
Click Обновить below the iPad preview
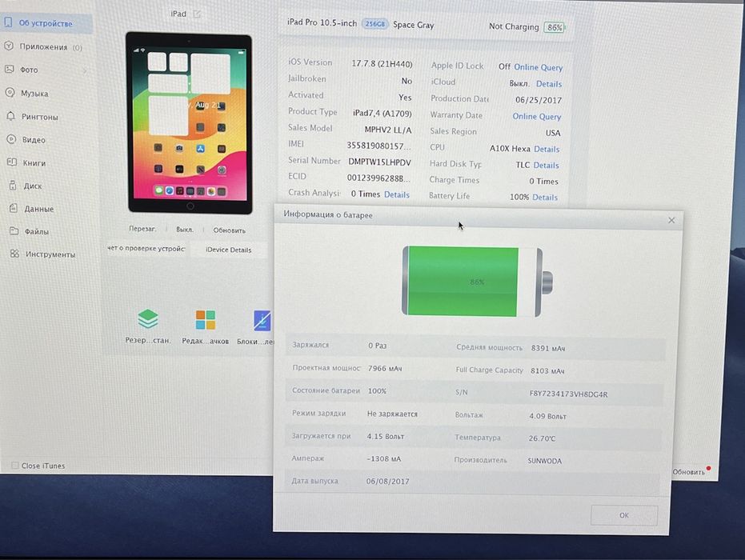pyautogui.click(x=229, y=230)
